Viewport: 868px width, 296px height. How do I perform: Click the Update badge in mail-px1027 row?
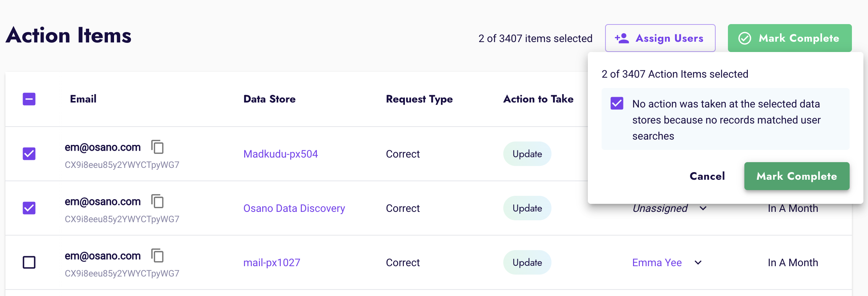tap(527, 262)
